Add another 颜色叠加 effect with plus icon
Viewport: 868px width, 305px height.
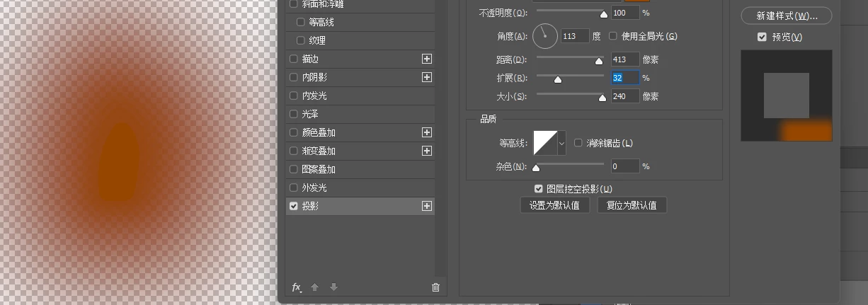pos(427,132)
